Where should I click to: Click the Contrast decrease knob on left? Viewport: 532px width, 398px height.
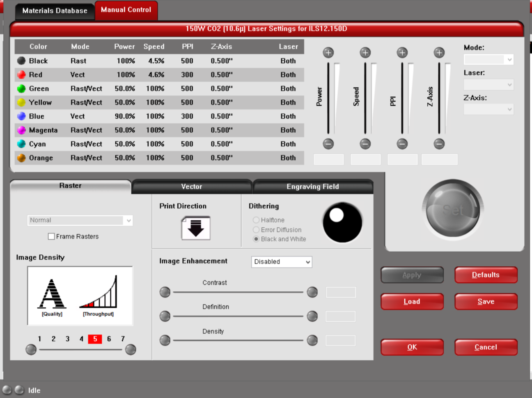click(x=165, y=292)
